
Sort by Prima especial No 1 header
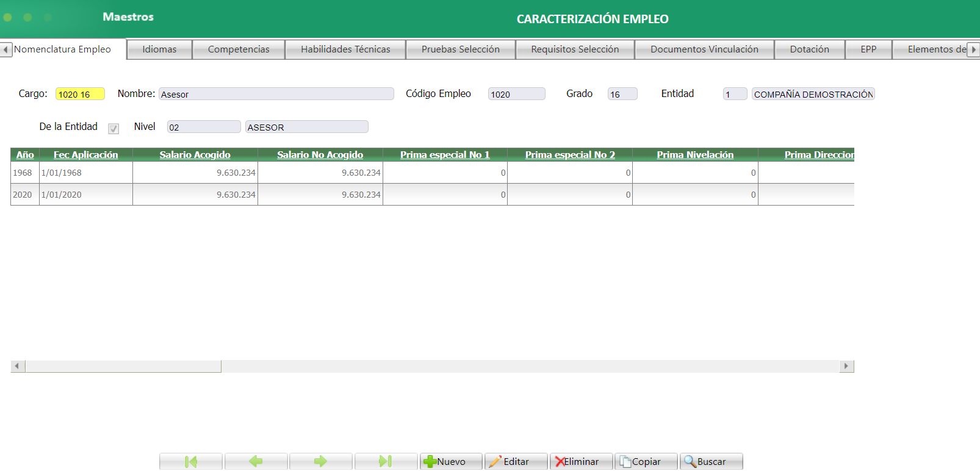tap(445, 155)
